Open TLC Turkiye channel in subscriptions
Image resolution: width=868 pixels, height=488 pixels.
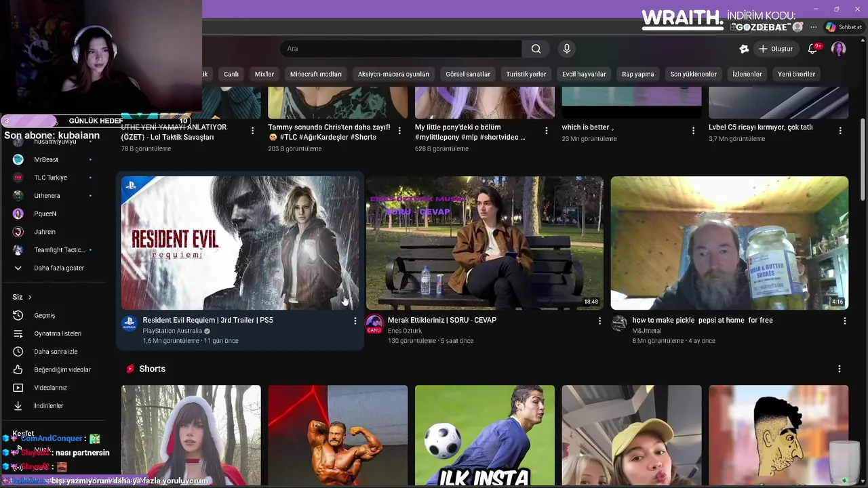pos(50,178)
